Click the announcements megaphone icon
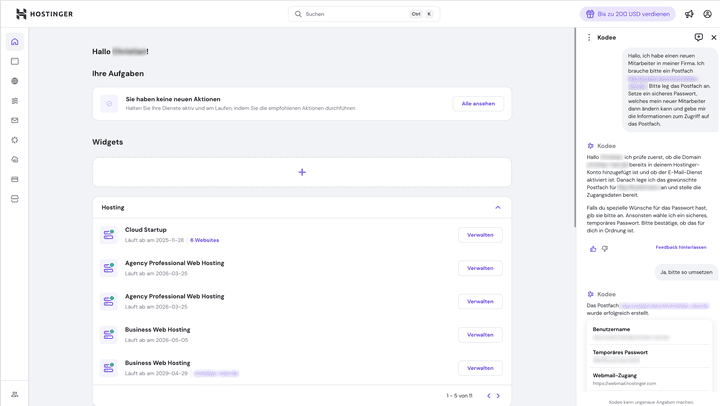This screenshot has width=720, height=406. click(689, 14)
